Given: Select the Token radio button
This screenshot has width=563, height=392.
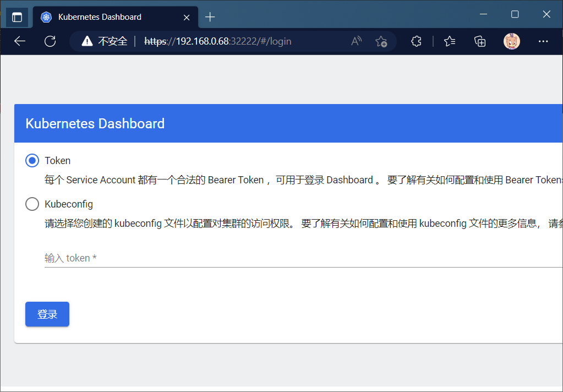Looking at the screenshot, I should pos(32,161).
